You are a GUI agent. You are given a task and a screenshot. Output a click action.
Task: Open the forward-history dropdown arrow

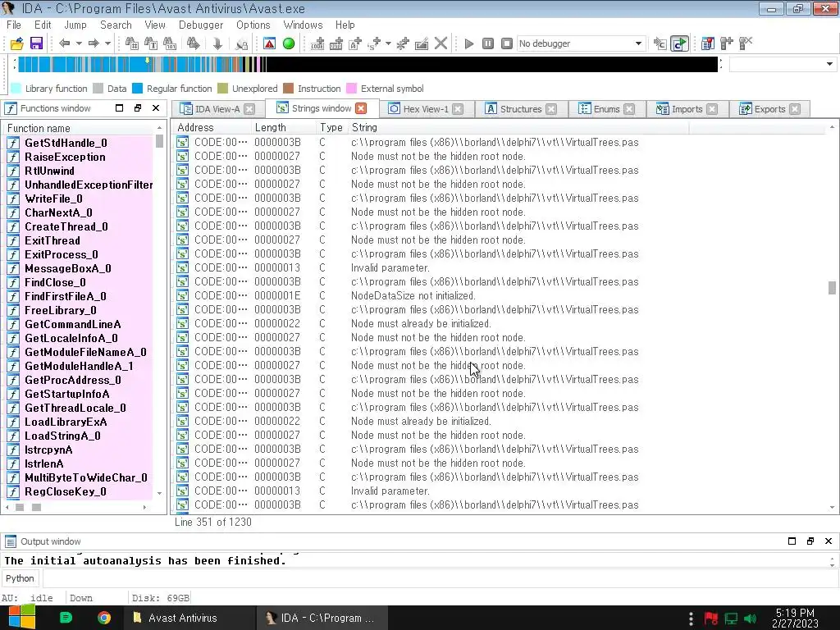[x=107, y=43]
